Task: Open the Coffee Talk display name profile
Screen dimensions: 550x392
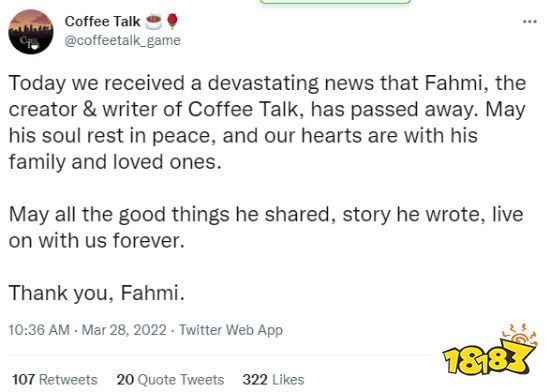Action: point(102,22)
